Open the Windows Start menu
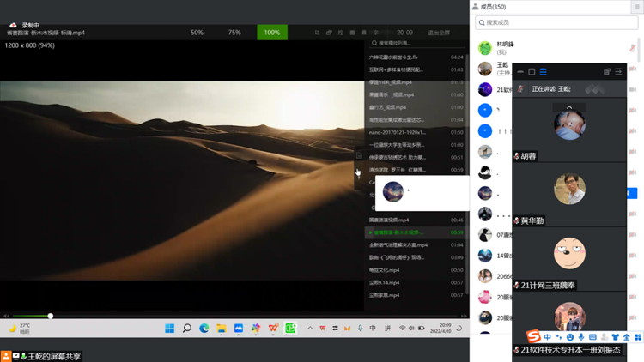Screen dimensions: 644x362 170,328
